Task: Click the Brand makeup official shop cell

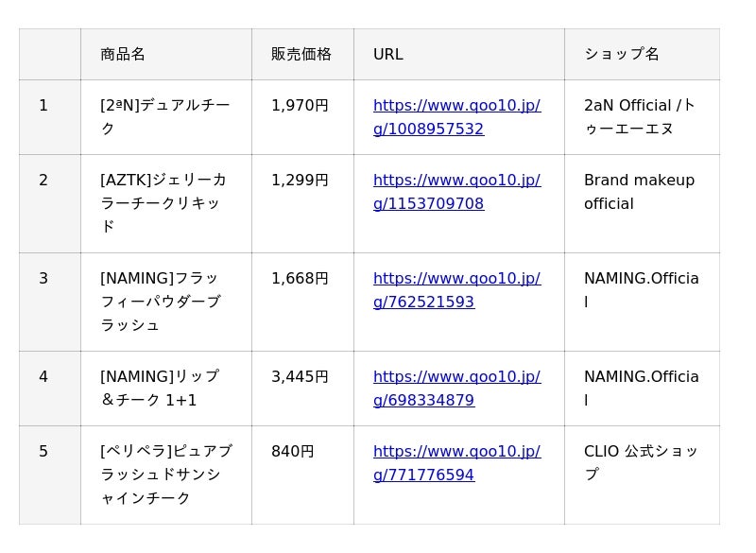Action: (x=639, y=192)
